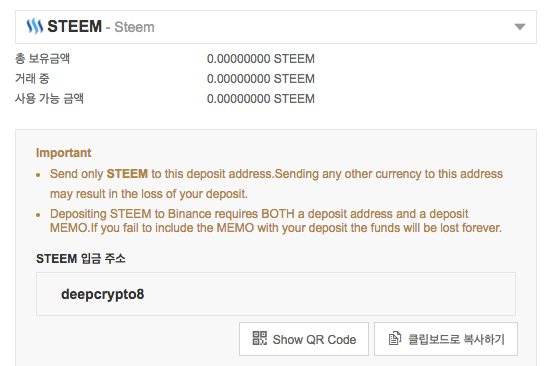The width and height of the screenshot is (552, 366).
Task: Click the STEEM 입금 주소 label
Action: (x=81, y=259)
